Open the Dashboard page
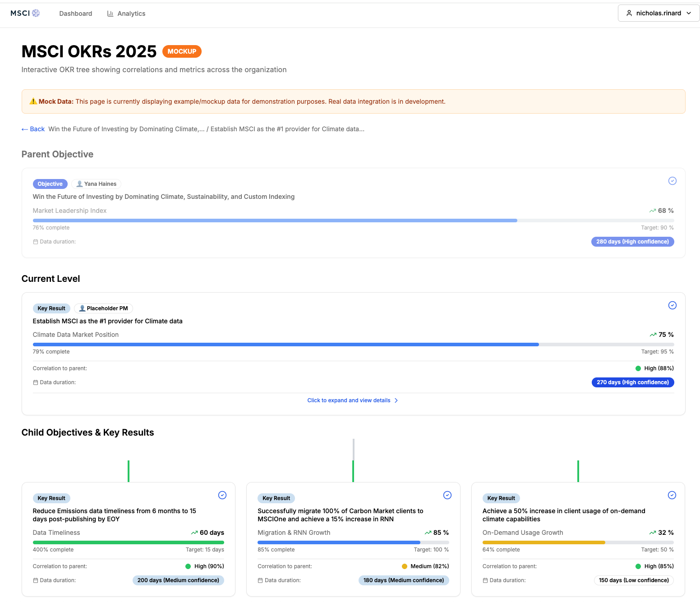The image size is (700, 602). coord(75,14)
